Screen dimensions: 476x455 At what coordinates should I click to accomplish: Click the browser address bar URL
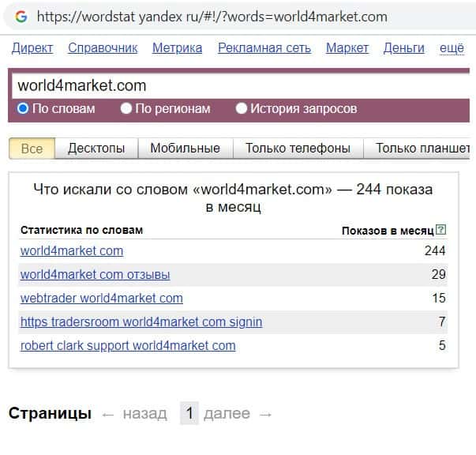212,17
